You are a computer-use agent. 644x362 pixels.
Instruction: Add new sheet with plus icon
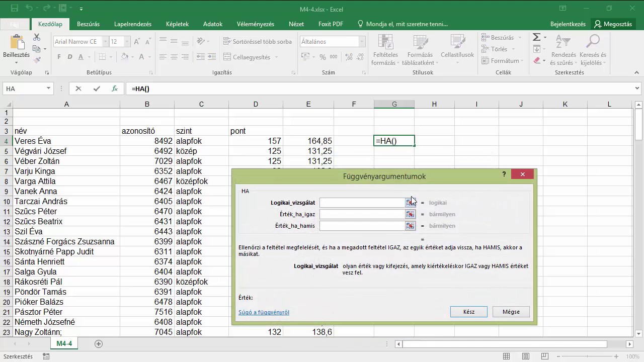99,344
